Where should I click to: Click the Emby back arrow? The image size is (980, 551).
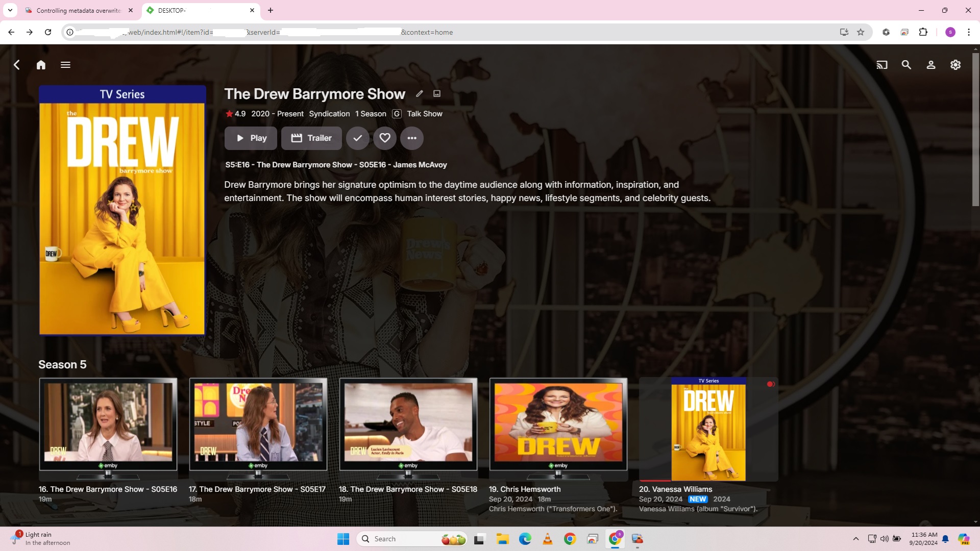(17, 65)
